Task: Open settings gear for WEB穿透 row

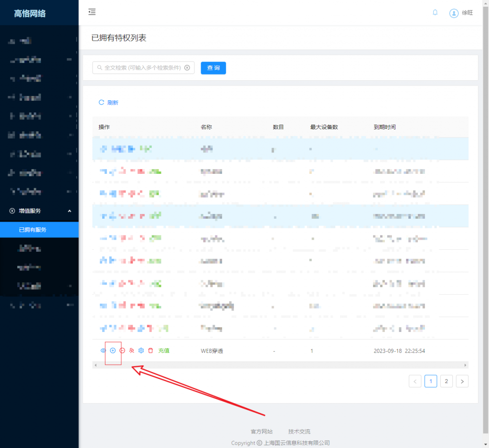Action: [141, 351]
